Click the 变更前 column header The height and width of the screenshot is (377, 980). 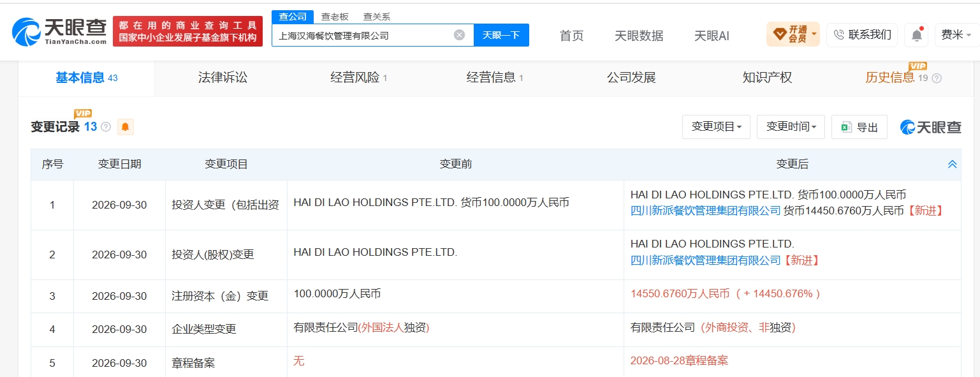[x=455, y=165]
